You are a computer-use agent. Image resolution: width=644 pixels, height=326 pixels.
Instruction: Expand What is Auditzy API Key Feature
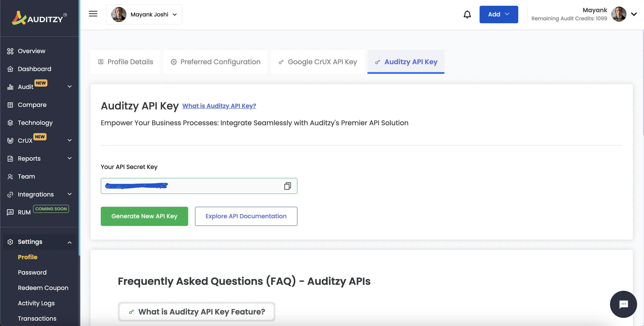coord(196,312)
